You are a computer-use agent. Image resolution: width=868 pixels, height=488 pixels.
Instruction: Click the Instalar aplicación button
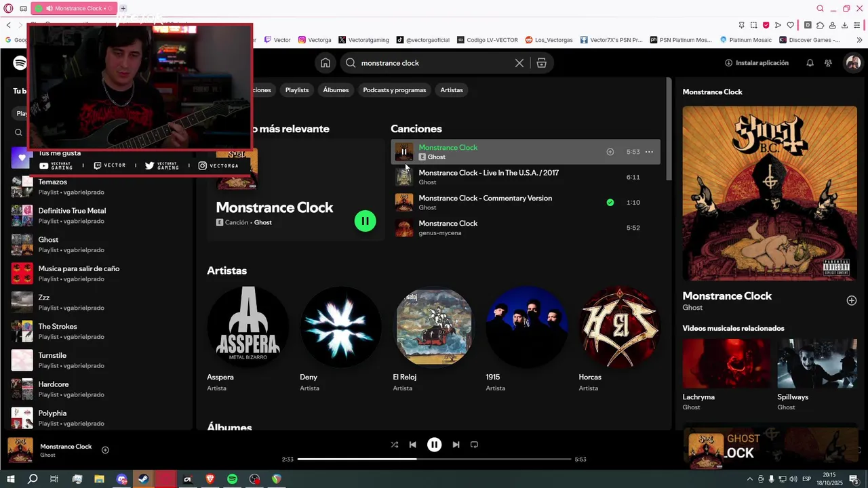756,63
